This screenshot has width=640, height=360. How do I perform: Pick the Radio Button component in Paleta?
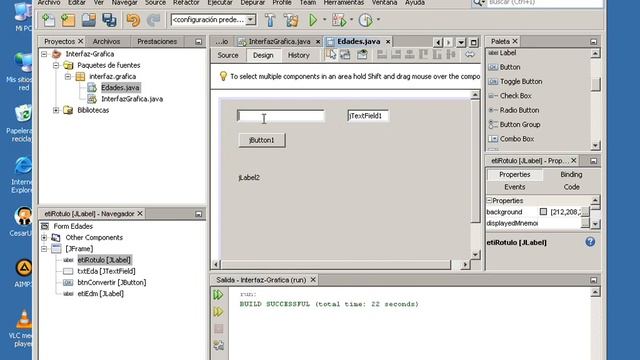[x=514, y=110]
